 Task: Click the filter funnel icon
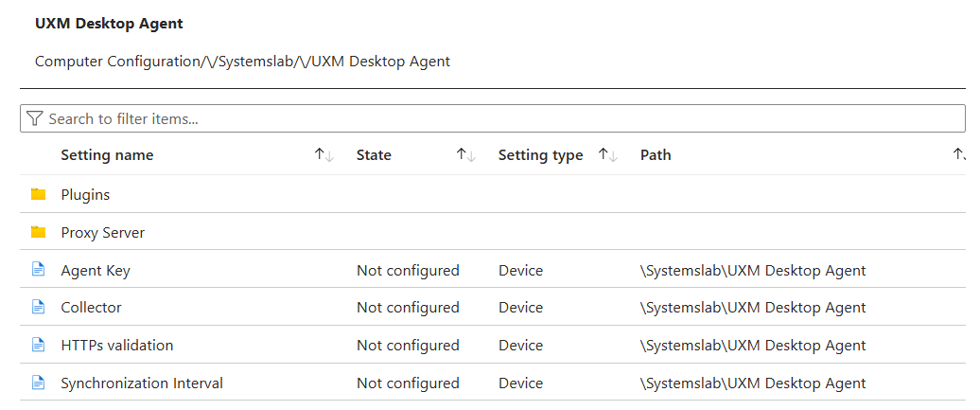pos(35,118)
